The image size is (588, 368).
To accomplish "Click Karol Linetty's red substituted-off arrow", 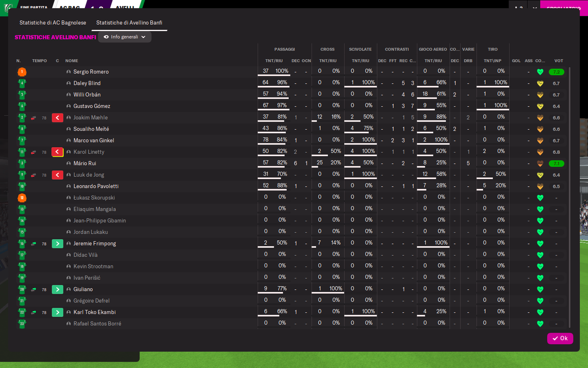I will pos(57,152).
